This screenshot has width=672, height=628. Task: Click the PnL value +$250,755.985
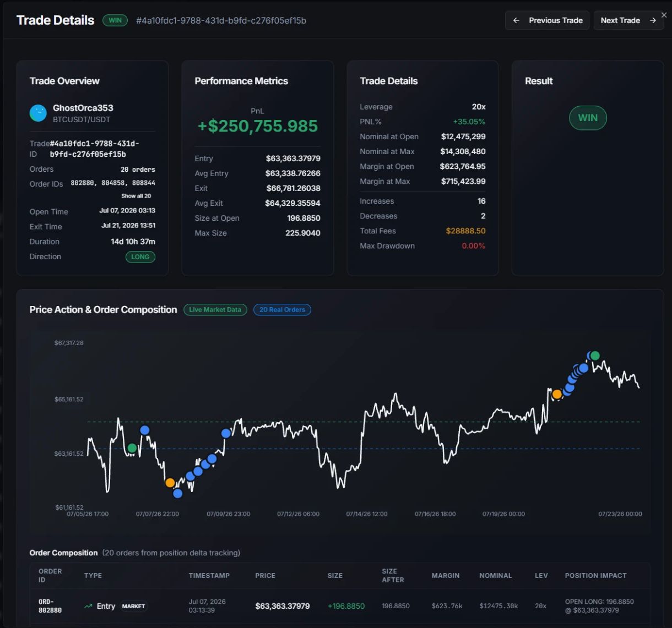coord(258,126)
